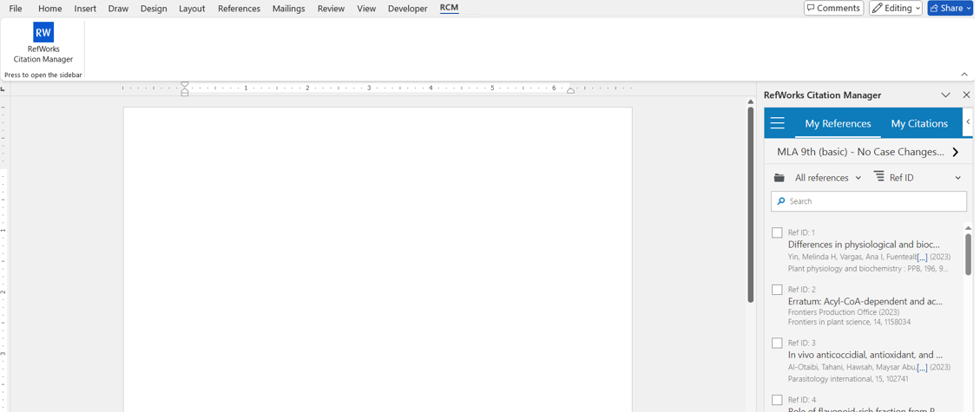
Task: Switch to My Citations tab
Action: 919,123
